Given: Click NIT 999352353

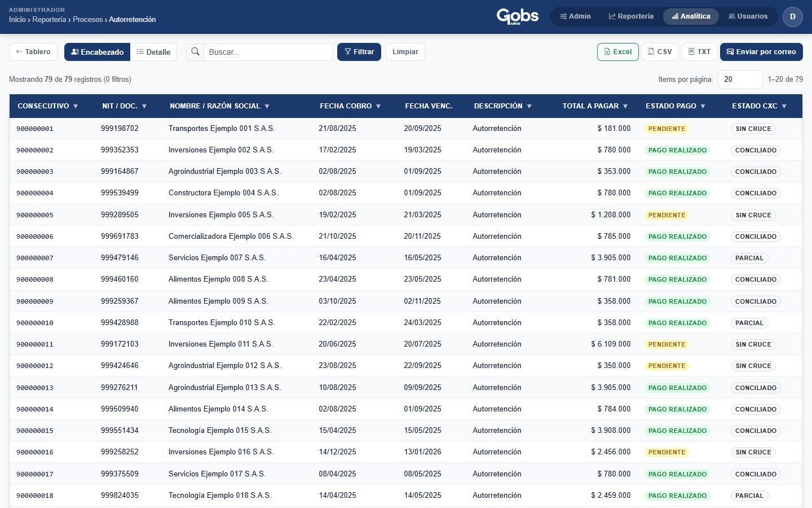Looking at the screenshot, I should 120,150.
